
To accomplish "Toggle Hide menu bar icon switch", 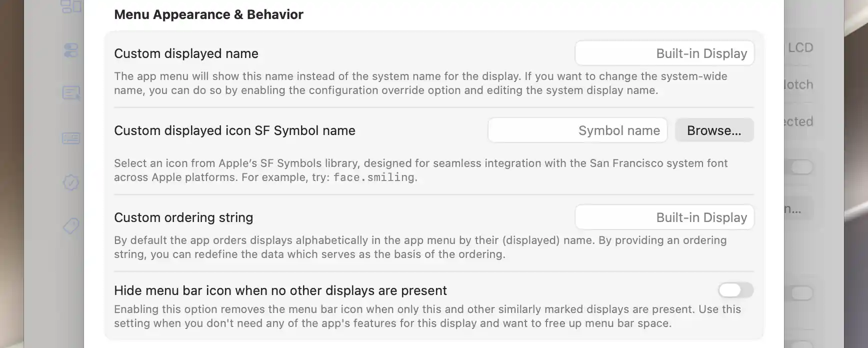I will (735, 290).
